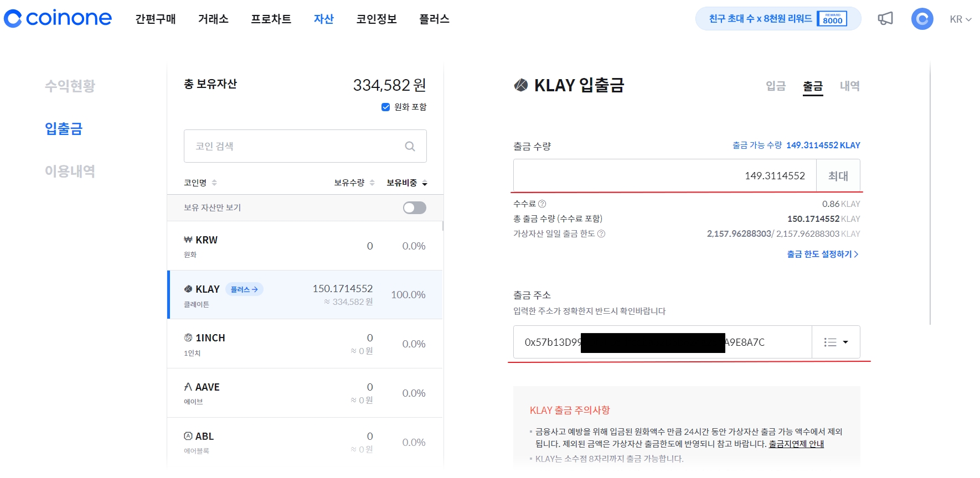980x478 pixels.
Task: Click the 친구 초대 리워드 banner
Action: coord(778,19)
